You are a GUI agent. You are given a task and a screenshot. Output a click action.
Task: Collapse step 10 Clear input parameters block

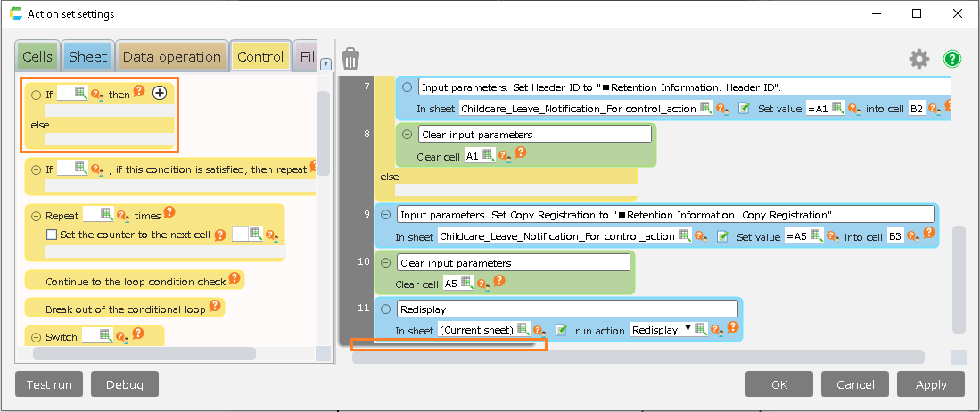click(385, 262)
